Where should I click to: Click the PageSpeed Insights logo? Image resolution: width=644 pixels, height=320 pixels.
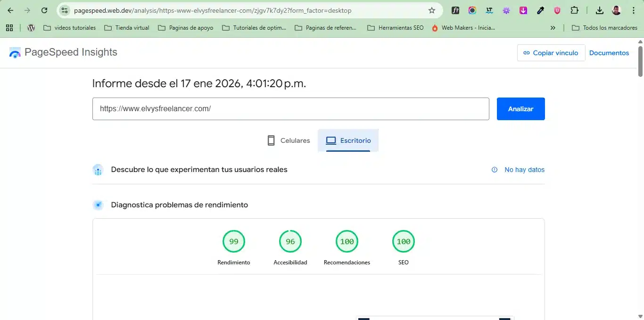click(63, 52)
